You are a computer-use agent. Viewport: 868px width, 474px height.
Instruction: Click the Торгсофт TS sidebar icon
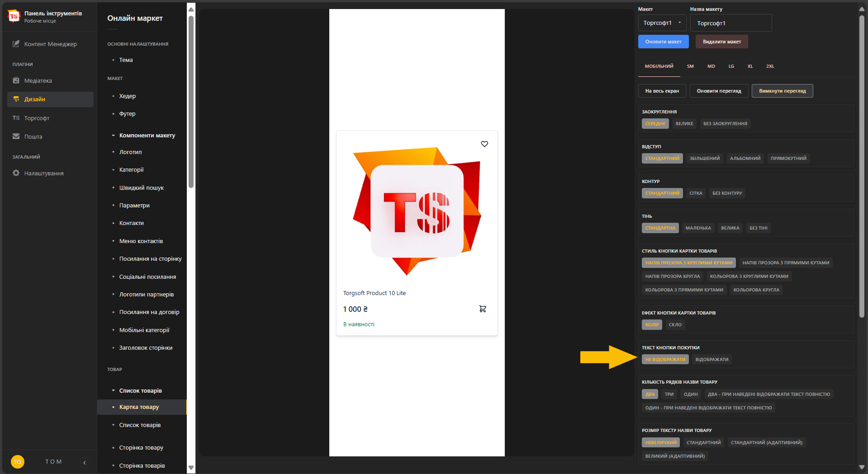(16, 118)
